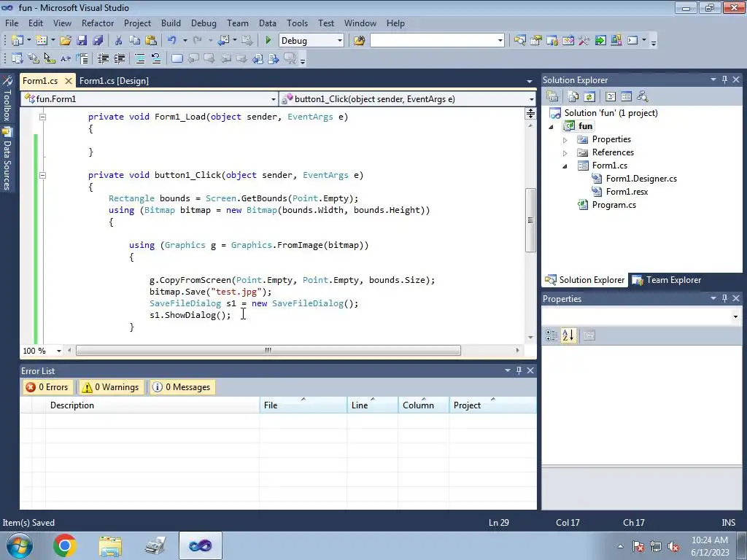Screen dimensions: 747x560
Task: Click the Save All toolbar icon
Action: [98, 41]
